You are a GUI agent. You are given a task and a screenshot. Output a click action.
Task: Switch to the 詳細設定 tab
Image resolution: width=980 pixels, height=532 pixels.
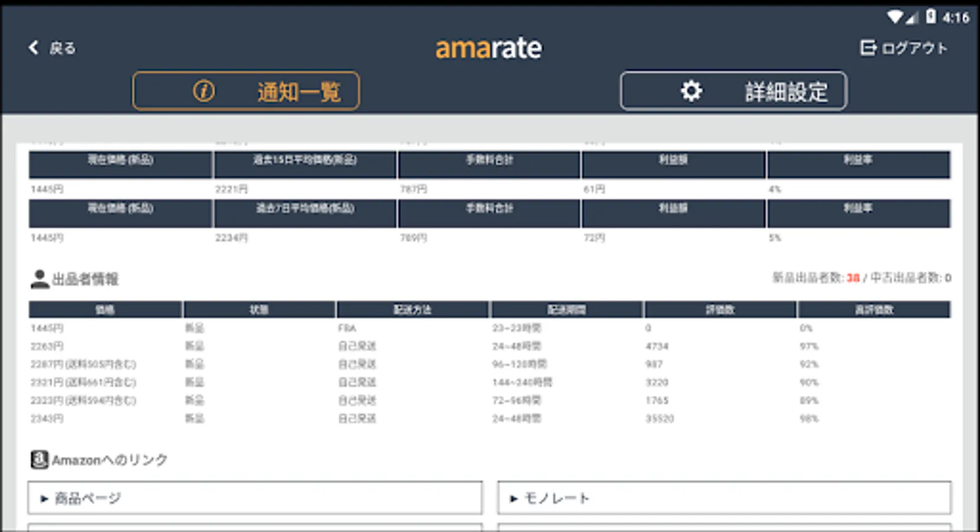click(733, 90)
